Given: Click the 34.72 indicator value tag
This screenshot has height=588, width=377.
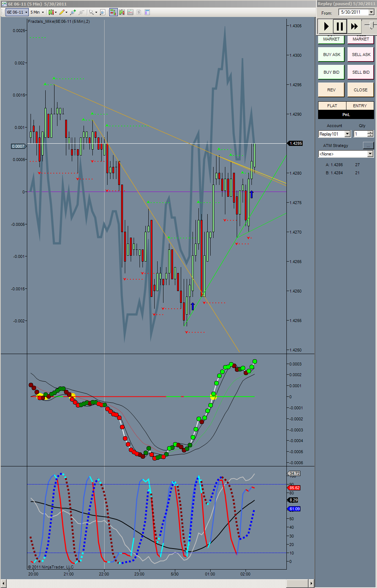Looking at the screenshot, I should [294, 473].
